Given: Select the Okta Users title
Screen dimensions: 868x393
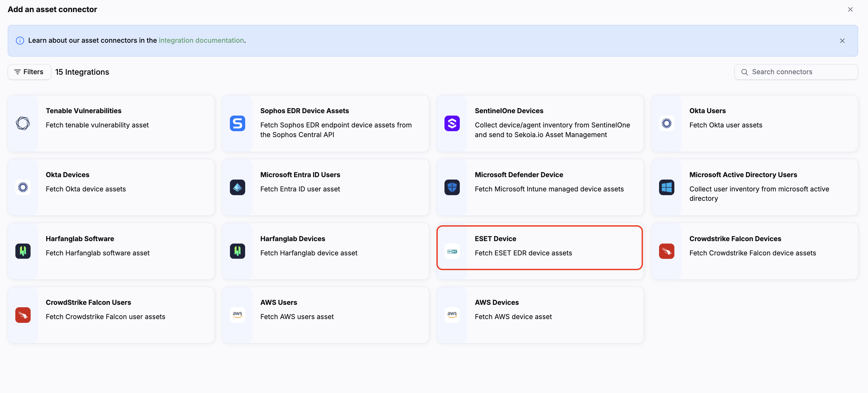Looking at the screenshot, I should pos(707,111).
